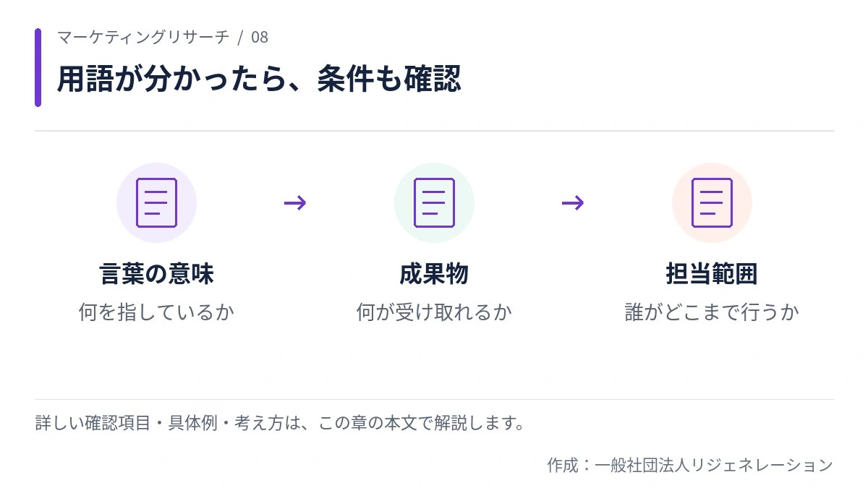Click the document icon above 成果物
The height and width of the screenshot is (488, 868).
pos(434,202)
